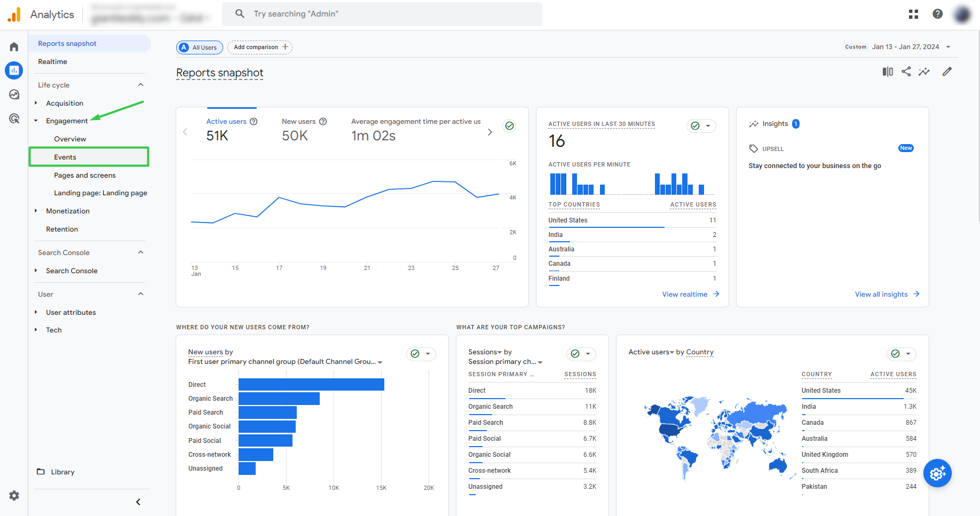The height and width of the screenshot is (516, 980).
Task: Click the New users help icon
Action: click(323, 122)
